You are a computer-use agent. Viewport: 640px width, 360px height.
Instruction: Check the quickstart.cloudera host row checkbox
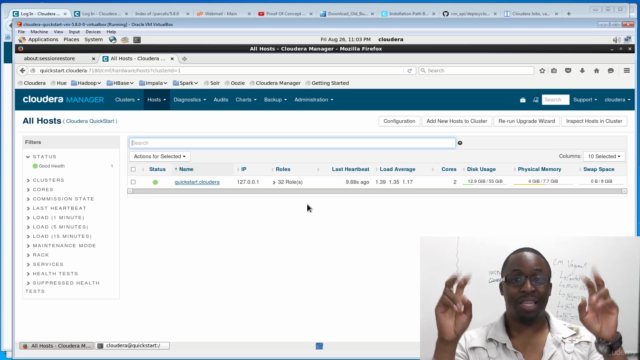133,182
